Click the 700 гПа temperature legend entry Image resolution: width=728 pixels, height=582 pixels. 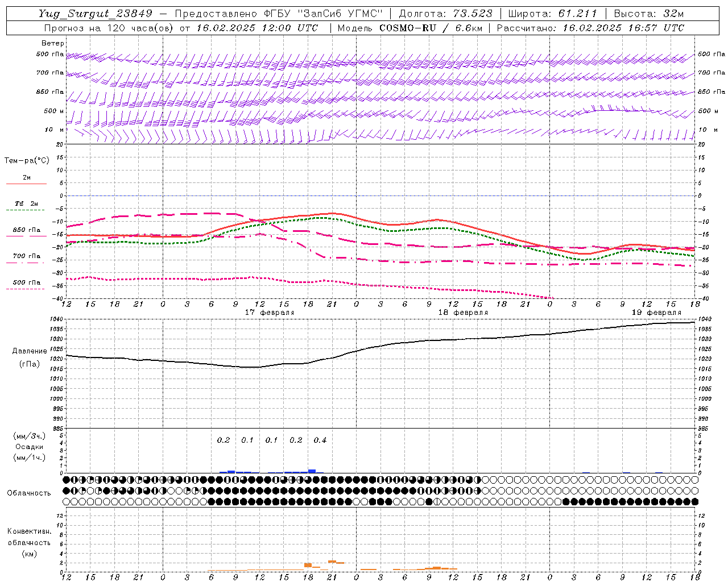click(x=27, y=256)
